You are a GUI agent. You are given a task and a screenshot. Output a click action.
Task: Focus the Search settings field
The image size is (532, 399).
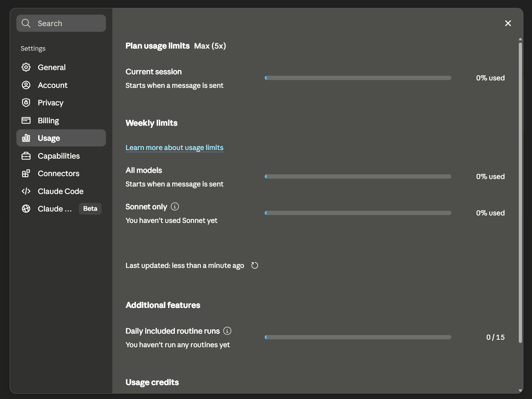(x=61, y=23)
